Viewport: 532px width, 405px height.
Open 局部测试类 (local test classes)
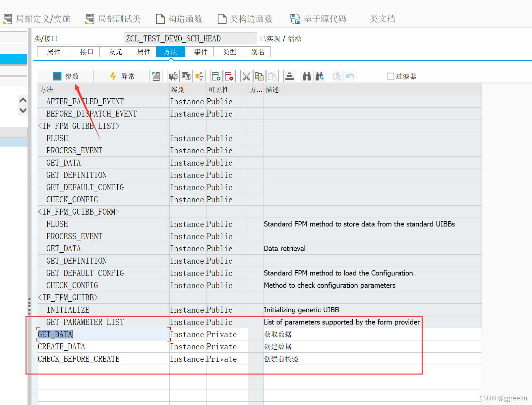pos(113,19)
